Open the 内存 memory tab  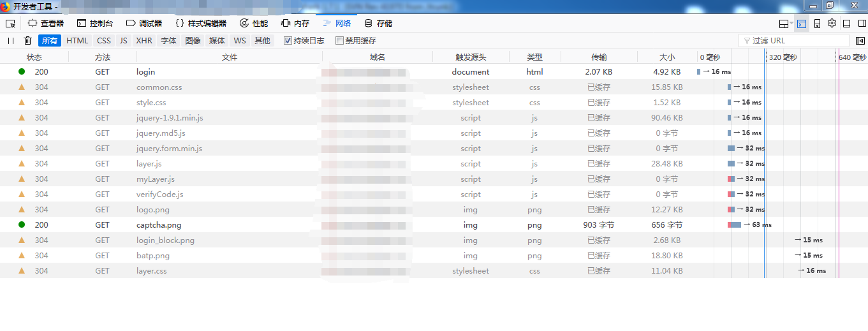point(295,24)
